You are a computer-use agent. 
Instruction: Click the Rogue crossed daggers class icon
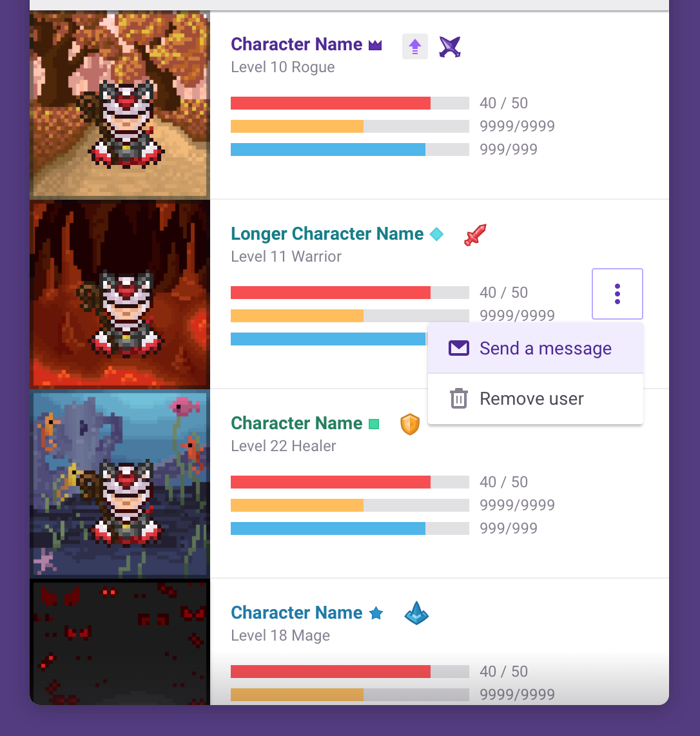pos(450,47)
